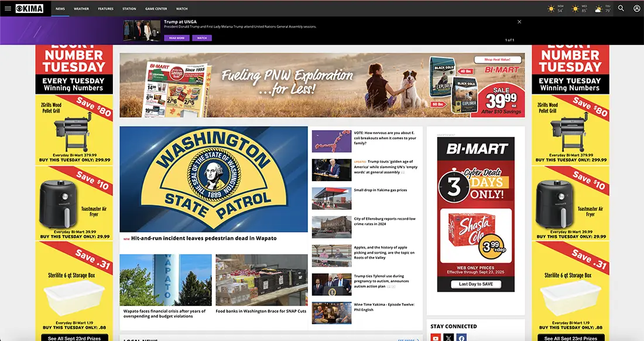Click '1 of 1' banner counter text
This screenshot has height=341, width=644.
(x=509, y=40)
